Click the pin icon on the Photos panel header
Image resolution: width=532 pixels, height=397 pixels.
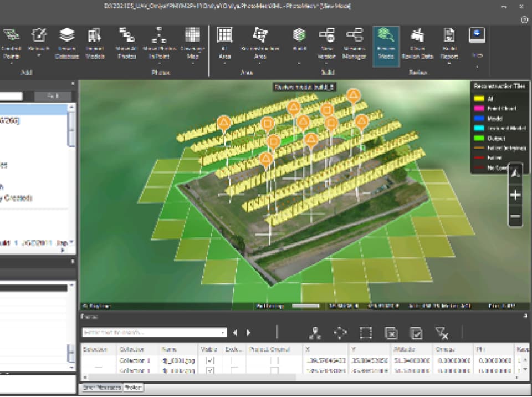point(525,316)
